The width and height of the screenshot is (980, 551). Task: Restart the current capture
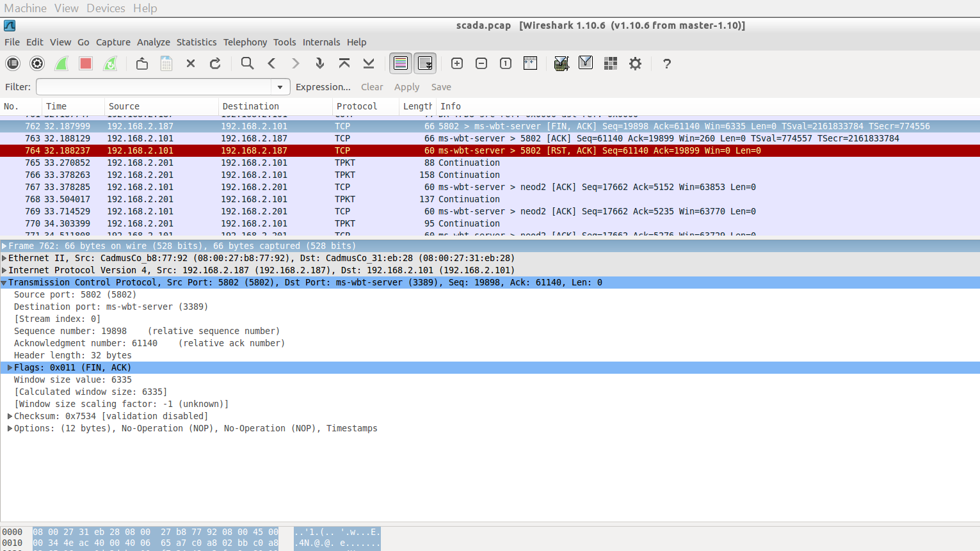pyautogui.click(x=110, y=63)
